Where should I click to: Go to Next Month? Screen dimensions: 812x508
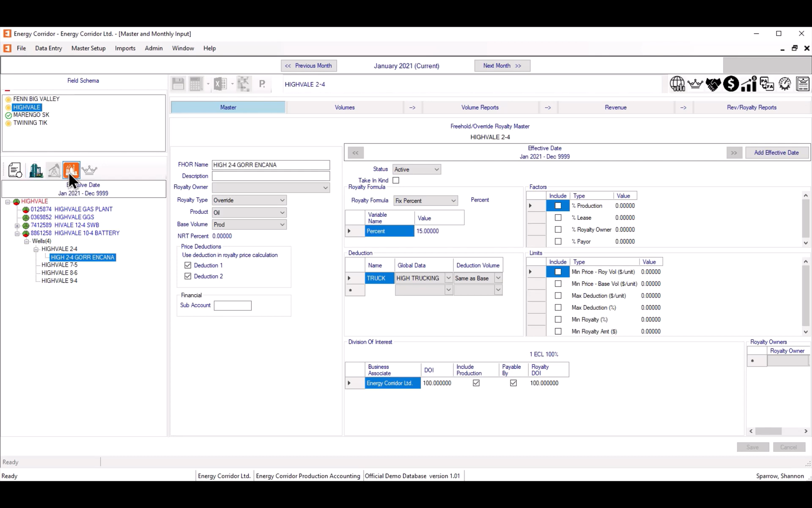tap(502, 66)
